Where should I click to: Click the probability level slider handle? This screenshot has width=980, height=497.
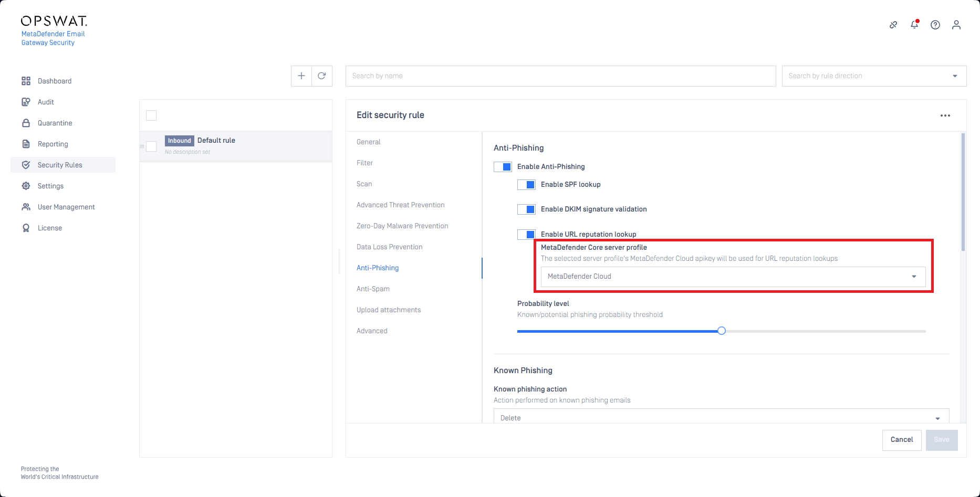click(722, 331)
